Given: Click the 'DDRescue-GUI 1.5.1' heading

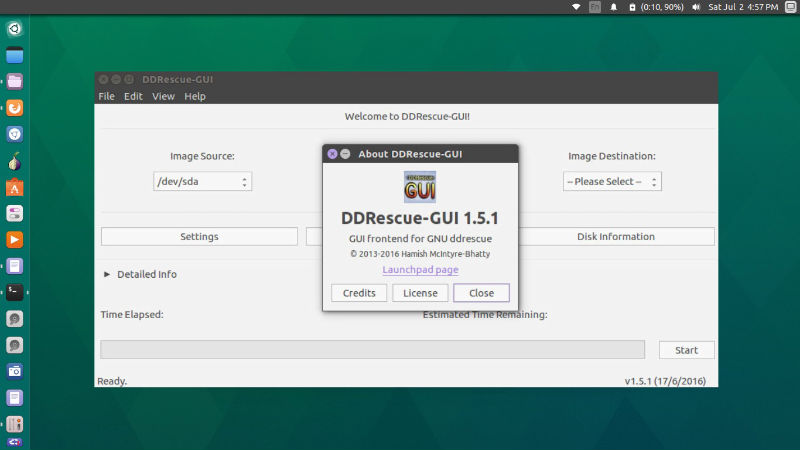Looking at the screenshot, I should click(420, 218).
